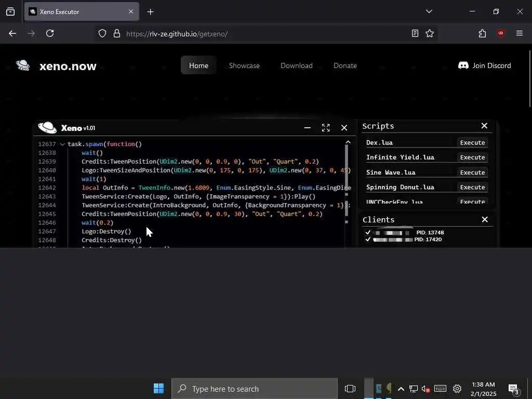Viewport: 532px width, 399px height.
Task: Open the touch keyboard tray icon
Action: [x=441, y=389]
